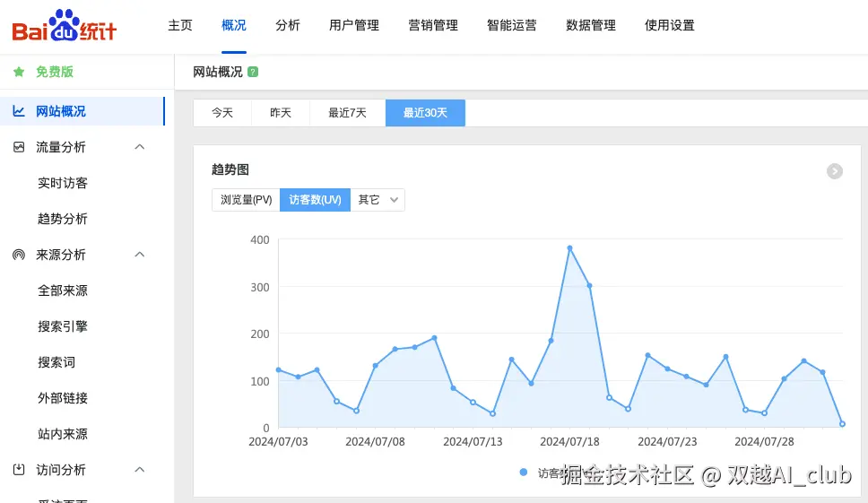Click the first data point at 2024/07/03
Screen dimensions: 868x503
click(279, 369)
